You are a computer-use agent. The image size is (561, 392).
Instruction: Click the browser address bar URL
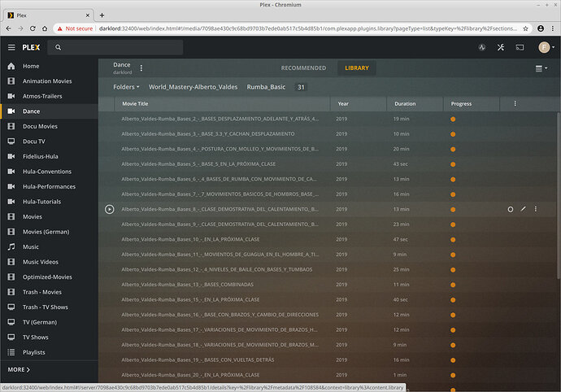tap(308, 28)
